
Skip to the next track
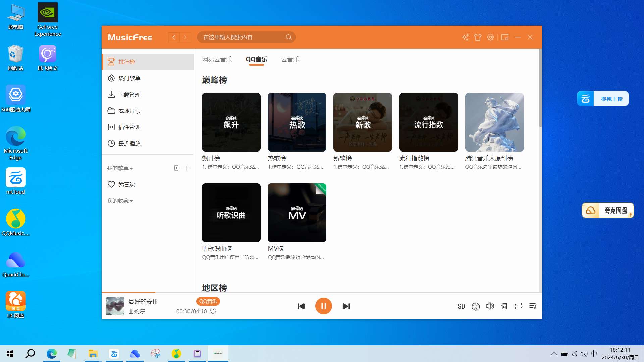(346, 306)
